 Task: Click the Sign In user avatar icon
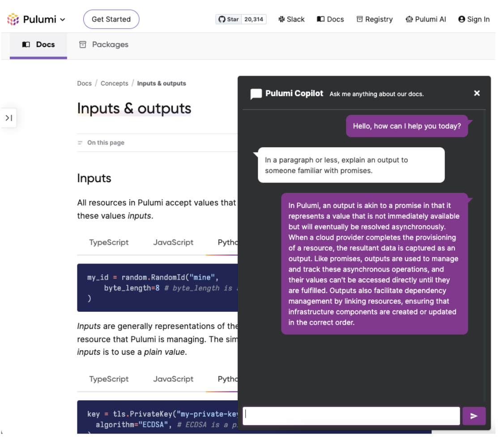coord(461,19)
